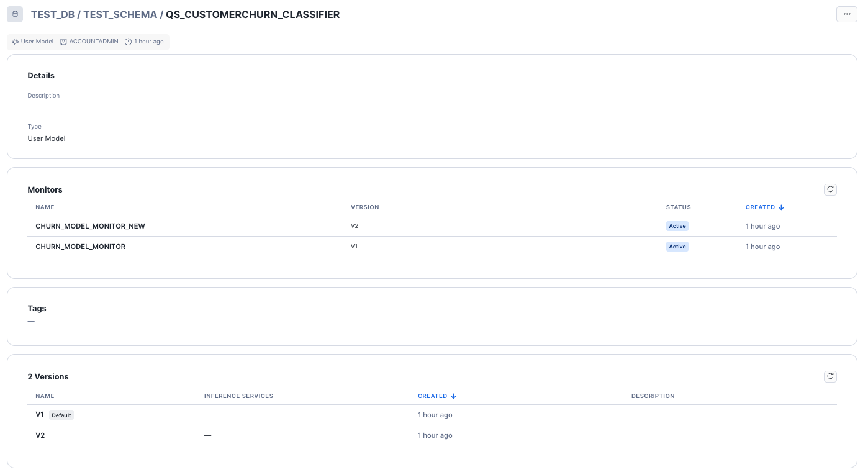Open version V2 details
The image size is (868, 472).
tap(40, 435)
